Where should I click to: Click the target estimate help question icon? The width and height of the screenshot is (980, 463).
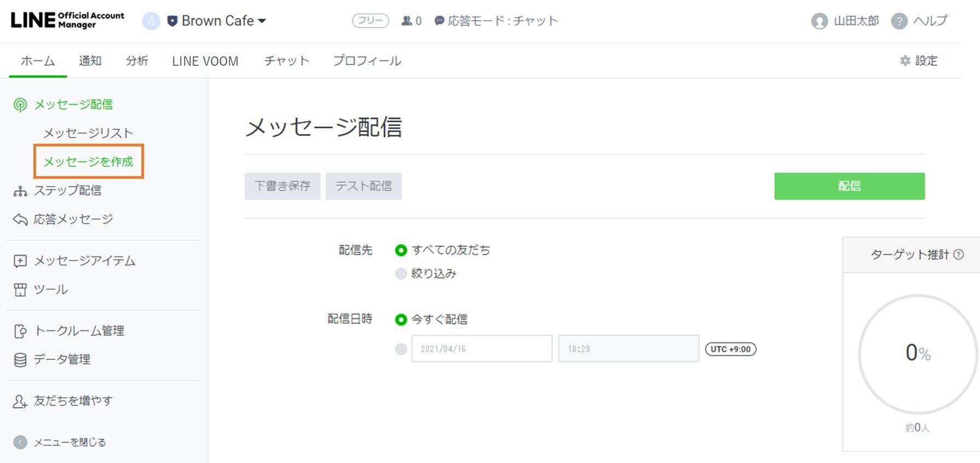tap(959, 255)
